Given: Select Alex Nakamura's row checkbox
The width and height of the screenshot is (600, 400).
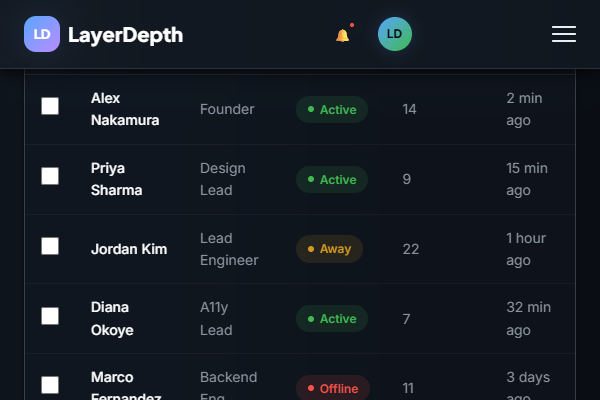Looking at the screenshot, I should pyautogui.click(x=50, y=106).
